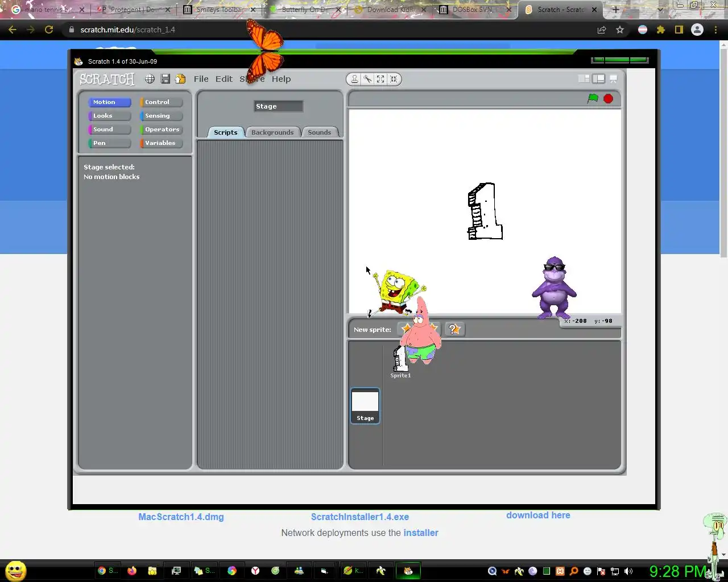Viewport: 728px width, 582px height.
Task: Open the tab search dropdown chevron
Action: [660, 10]
